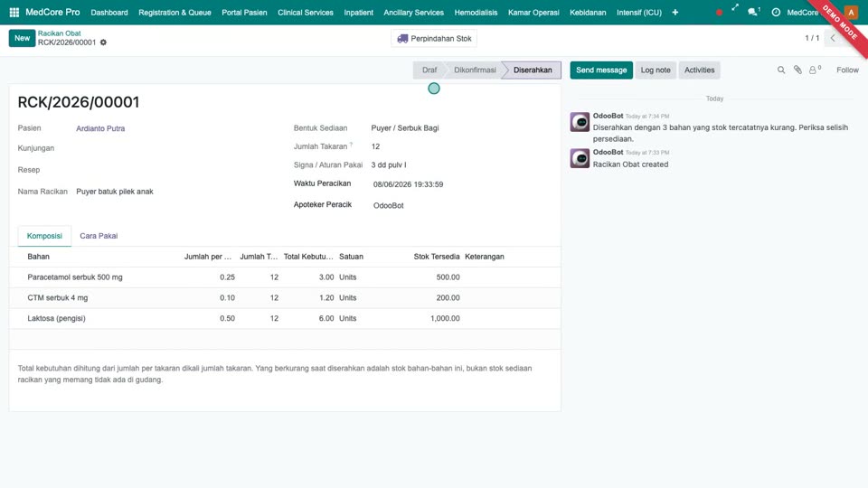The width and height of the screenshot is (868, 488).
Task: Click record title RCK/2026/00001
Action: click(79, 102)
